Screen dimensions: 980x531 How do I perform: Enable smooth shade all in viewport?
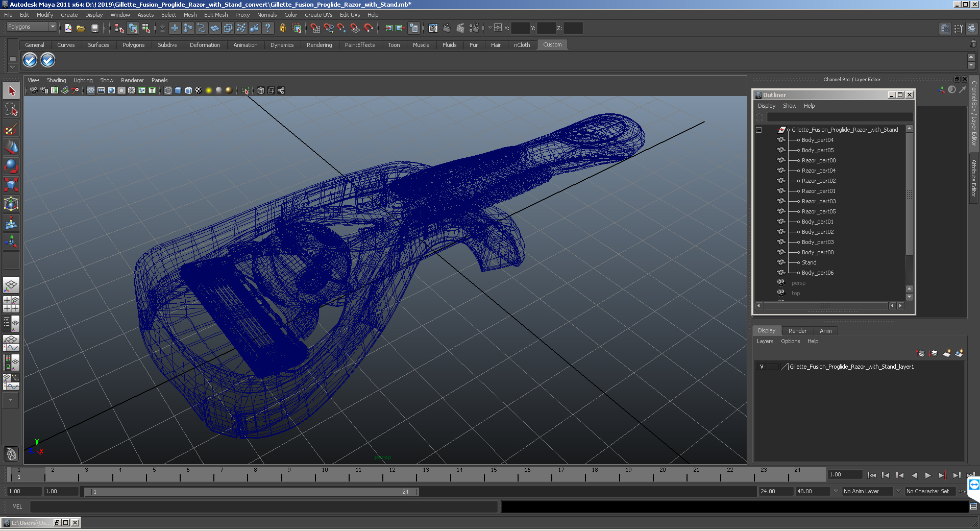click(x=178, y=90)
